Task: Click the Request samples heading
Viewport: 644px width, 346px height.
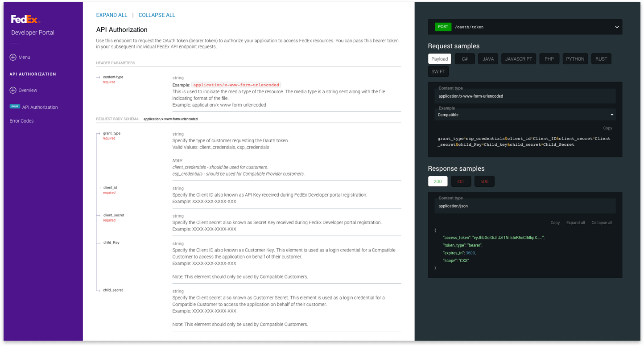Action: tap(454, 46)
